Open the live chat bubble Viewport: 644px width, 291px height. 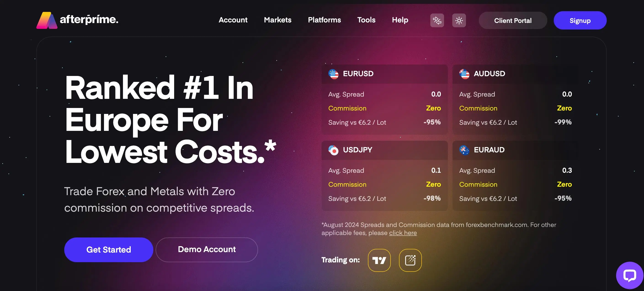[630, 275]
